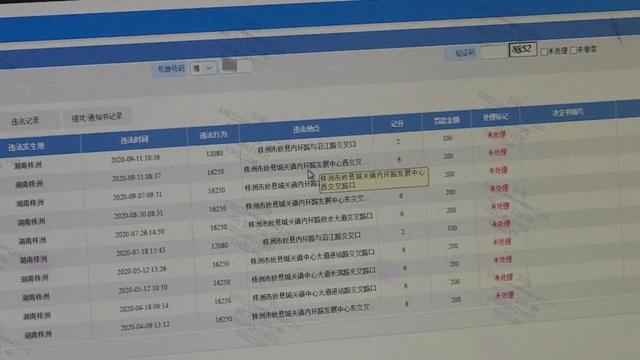The width and height of the screenshot is (640, 360).
Task: Select the 2020-04-09 13:12 violation time
Action: 145,327
